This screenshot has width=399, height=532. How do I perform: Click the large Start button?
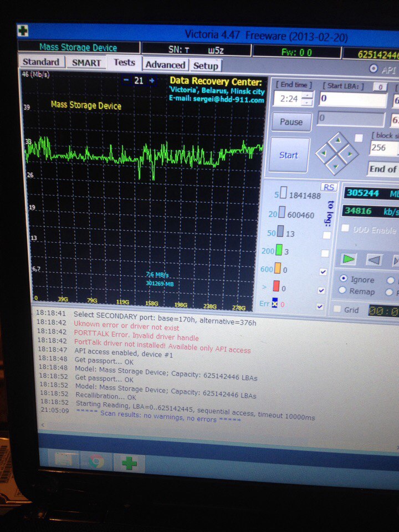click(x=289, y=155)
